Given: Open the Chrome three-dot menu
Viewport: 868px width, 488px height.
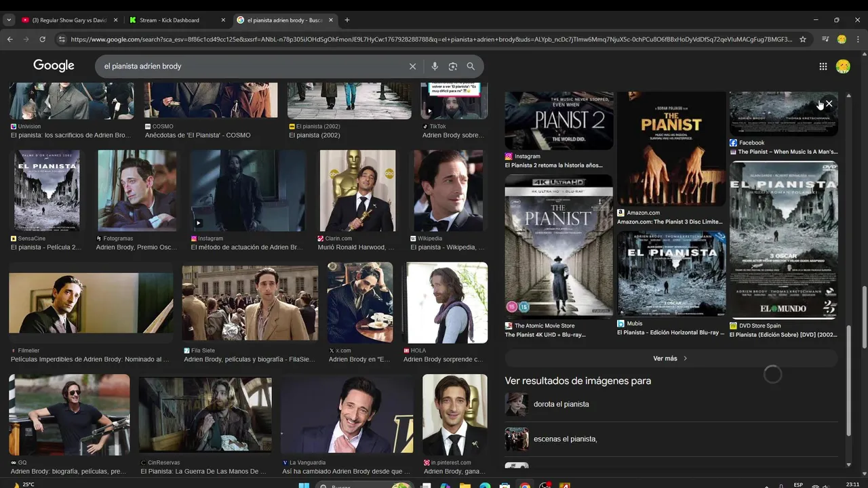Looking at the screenshot, I should tap(858, 39).
